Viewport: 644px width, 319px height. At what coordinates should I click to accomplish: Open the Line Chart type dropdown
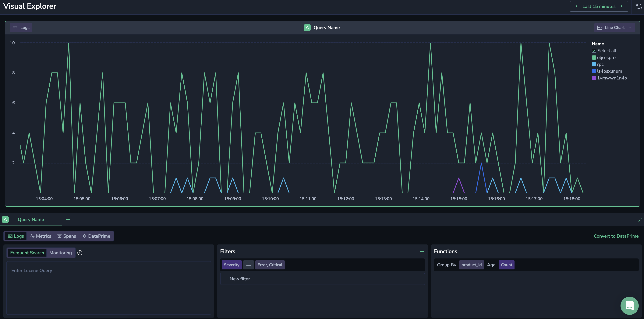coord(614,27)
